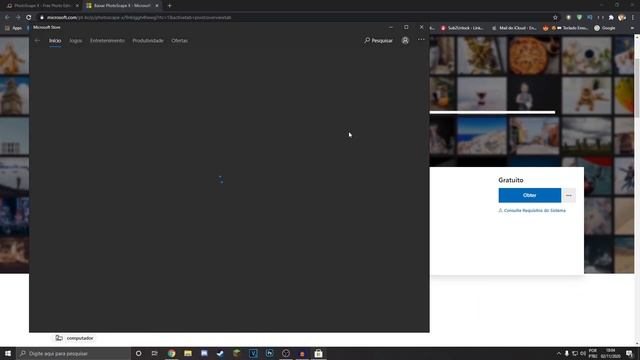Viewport: 640px width, 360px height.
Task: Click the computador label below the Store
Action: (x=80, y=338)
